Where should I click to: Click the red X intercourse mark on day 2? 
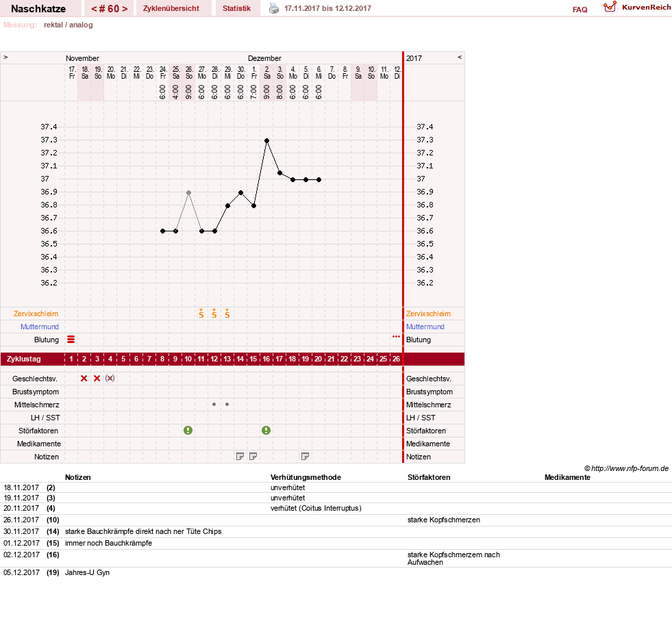[84, 379]
